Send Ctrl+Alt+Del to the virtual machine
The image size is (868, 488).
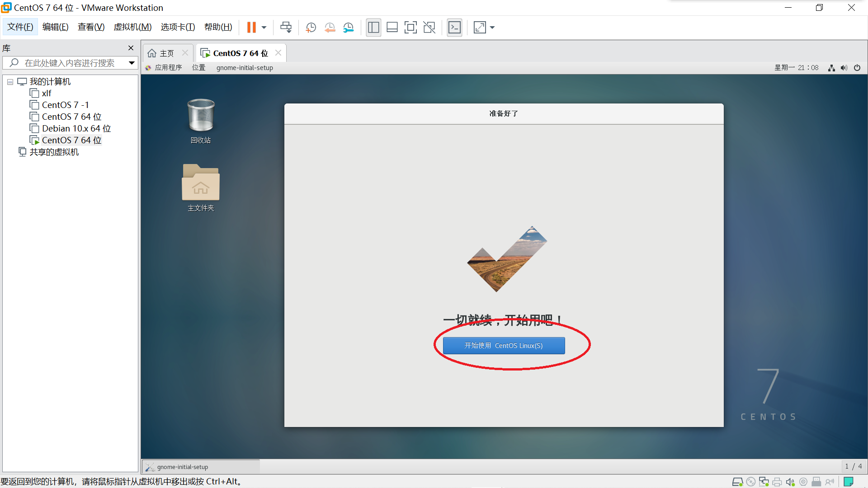(x=286, y=28)
